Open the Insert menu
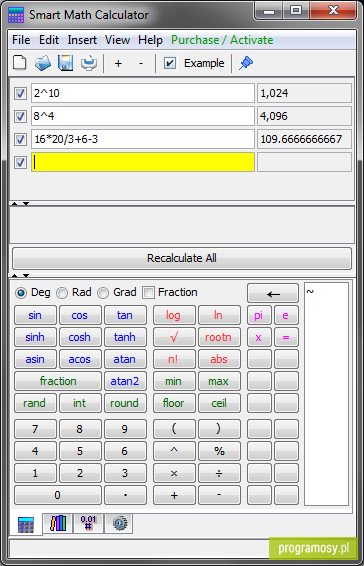The height and width of the screenshot is (566, 364). 82,40
